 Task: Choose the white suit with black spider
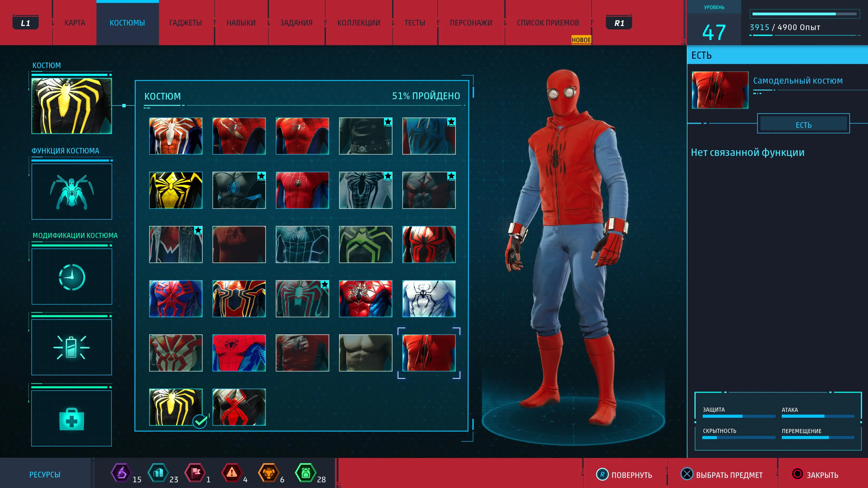[x=429, y=299]
